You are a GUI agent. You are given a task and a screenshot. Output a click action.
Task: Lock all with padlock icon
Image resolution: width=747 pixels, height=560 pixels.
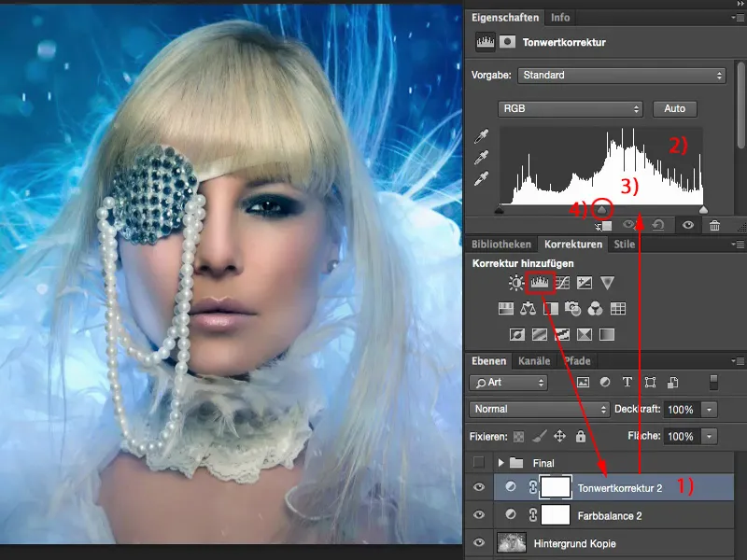[580, 436]
